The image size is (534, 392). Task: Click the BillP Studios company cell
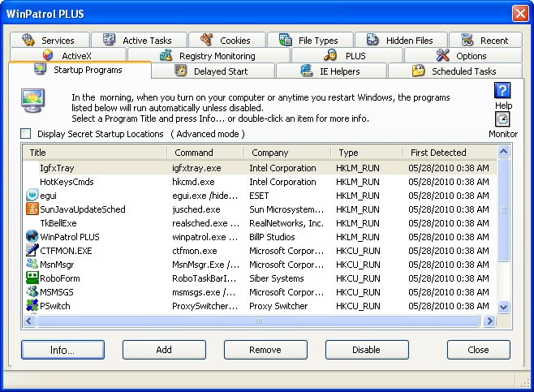(x=272, y=237)
